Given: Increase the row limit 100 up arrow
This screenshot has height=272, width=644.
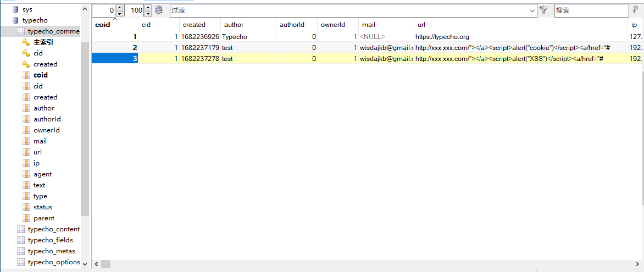Looking at the screenshot, I should 148,7.
